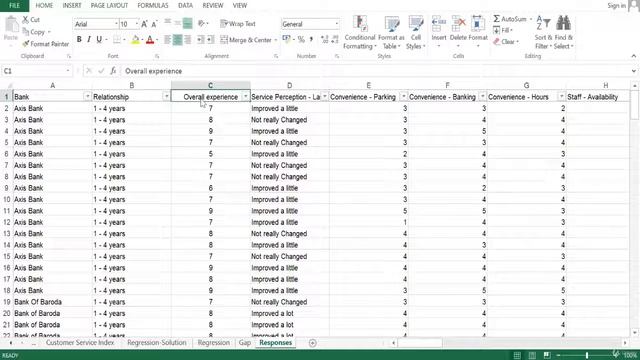Screen dimensions: 640x360
Task: Click the Format cells icon
Action: tap(478, 24)
